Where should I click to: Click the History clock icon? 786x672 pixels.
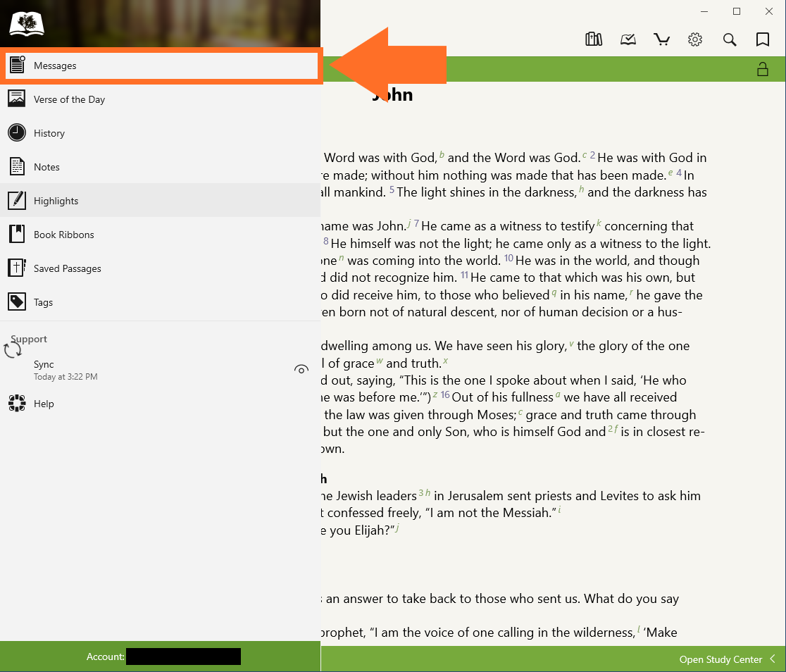point(16,132)
